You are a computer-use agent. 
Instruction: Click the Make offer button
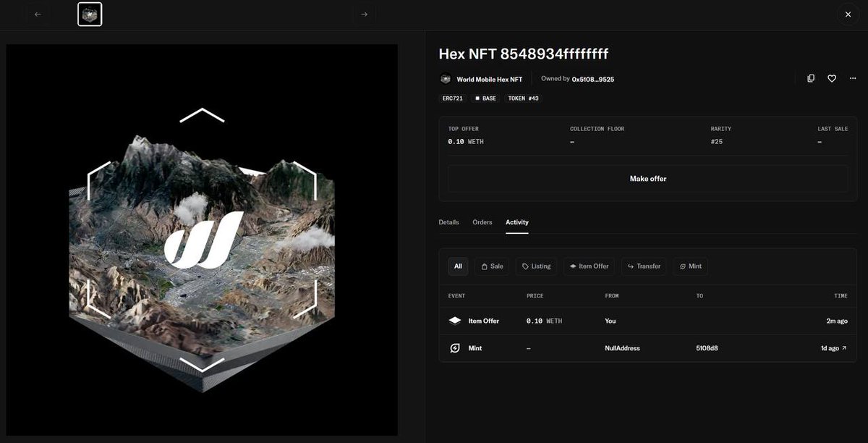(647, 179)
